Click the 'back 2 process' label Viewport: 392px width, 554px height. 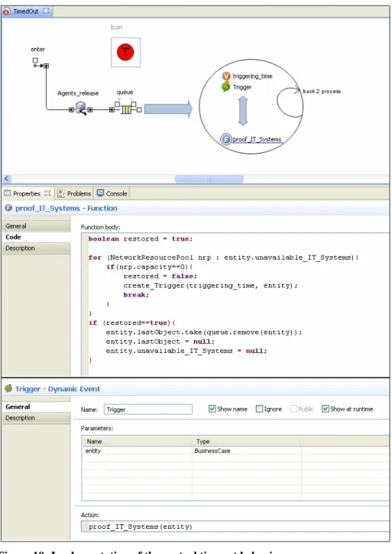[x=322, y=91]
